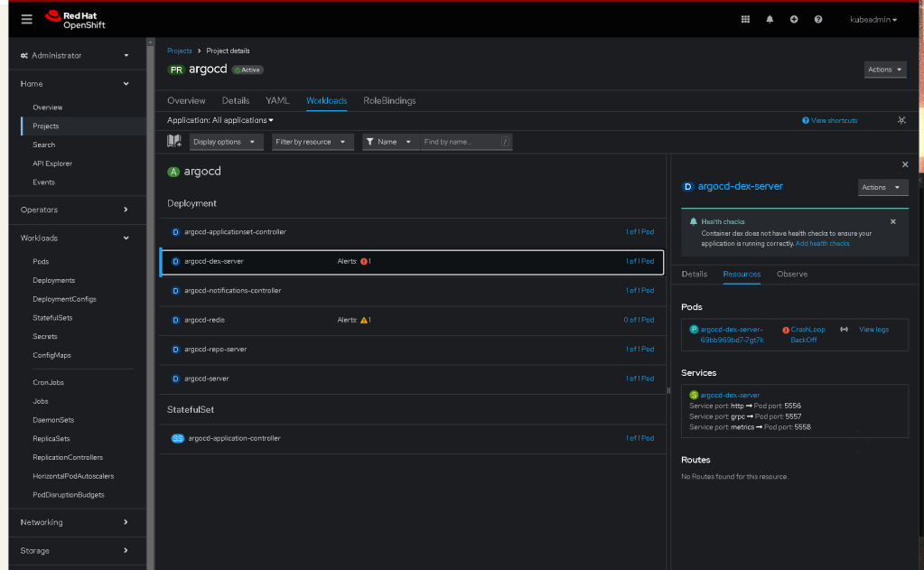Close the argocd-dex-server side panel
Viewport: 924px width, 570px height.
(905, 164)
